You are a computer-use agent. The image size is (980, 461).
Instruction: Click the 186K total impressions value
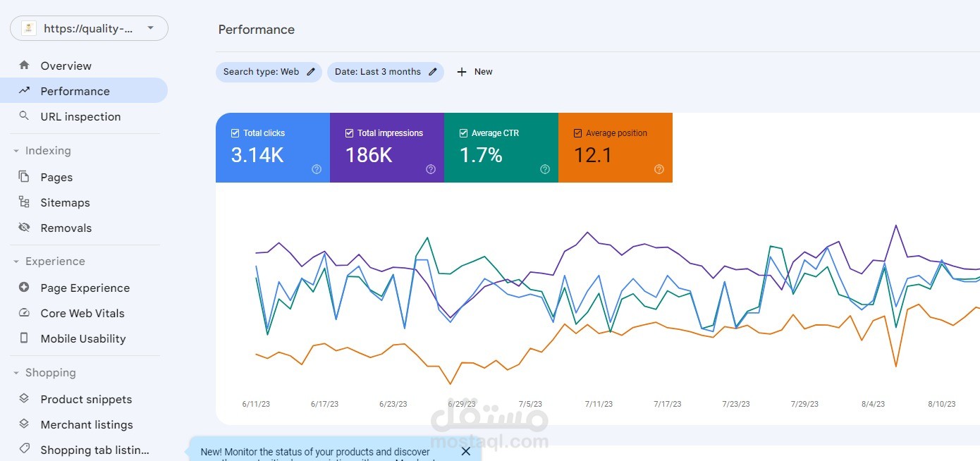(x=369, y=155)
